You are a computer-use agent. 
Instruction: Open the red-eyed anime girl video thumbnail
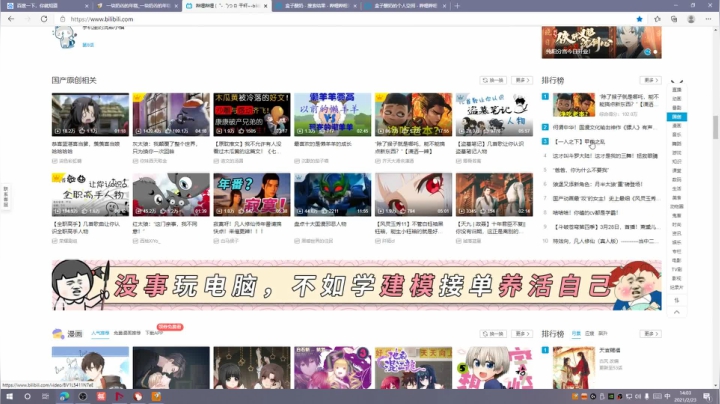click(x=413, y=194)
